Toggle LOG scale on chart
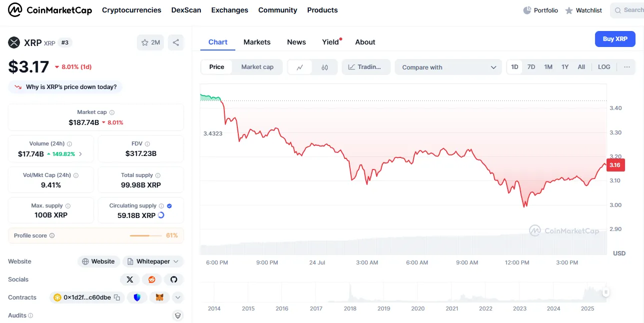 point(604,67)
